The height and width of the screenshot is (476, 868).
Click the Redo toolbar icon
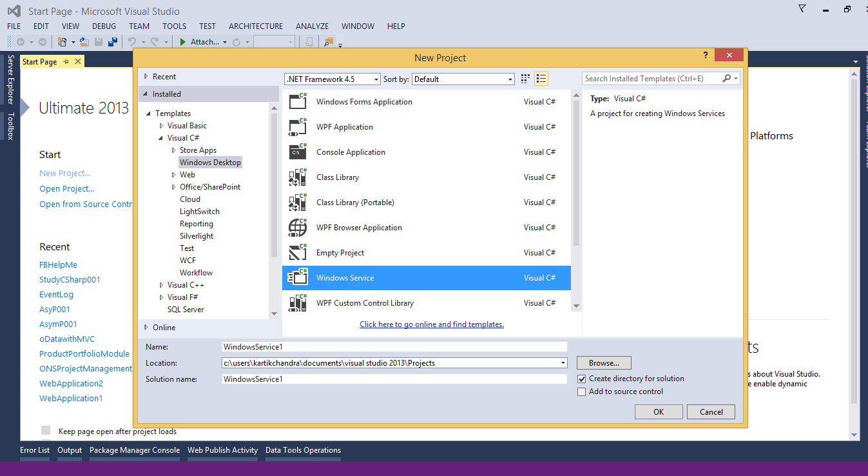click(155, 42)
